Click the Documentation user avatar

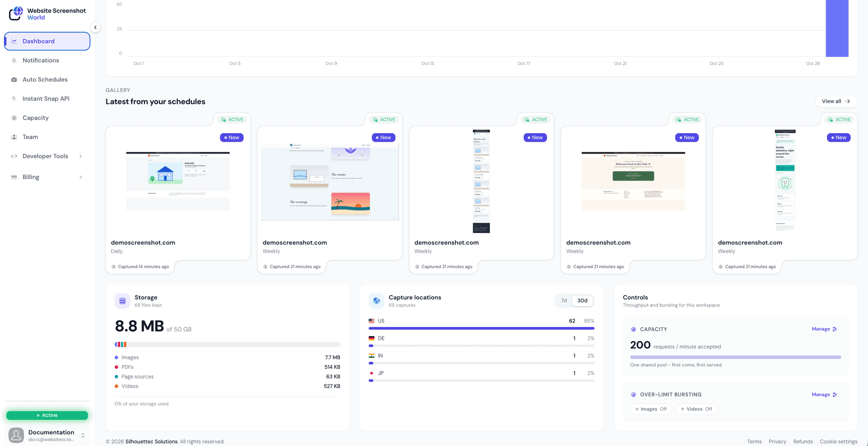tap(16, 435)
